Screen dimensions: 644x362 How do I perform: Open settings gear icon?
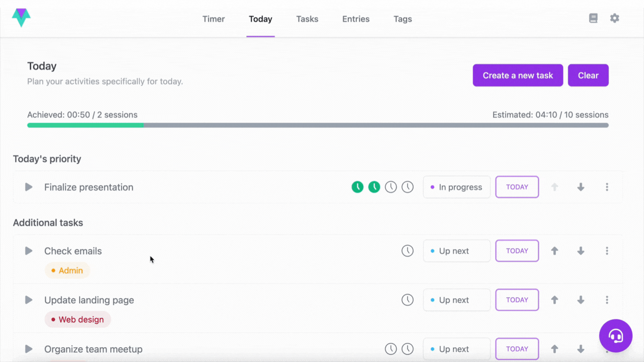[x=614, y=19]
